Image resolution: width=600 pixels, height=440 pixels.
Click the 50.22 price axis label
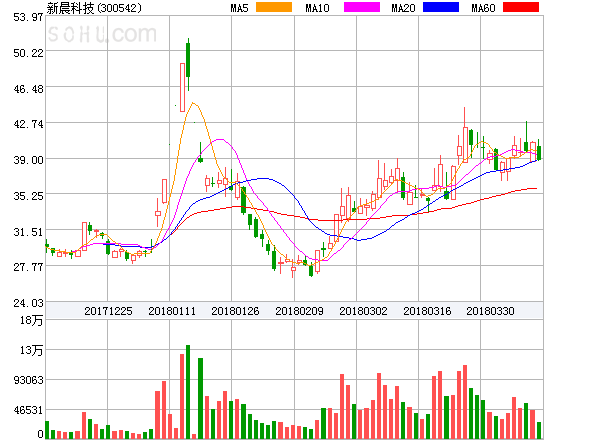point(28,53)
